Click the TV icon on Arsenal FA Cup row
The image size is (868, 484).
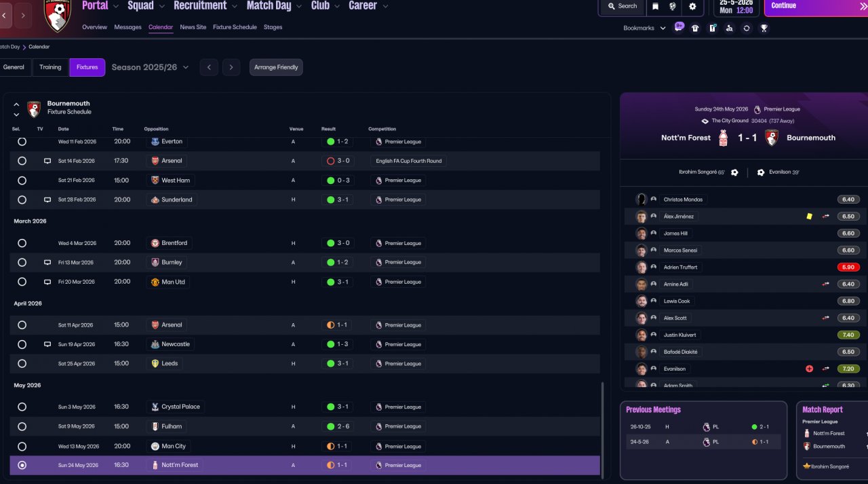point(47,161)
